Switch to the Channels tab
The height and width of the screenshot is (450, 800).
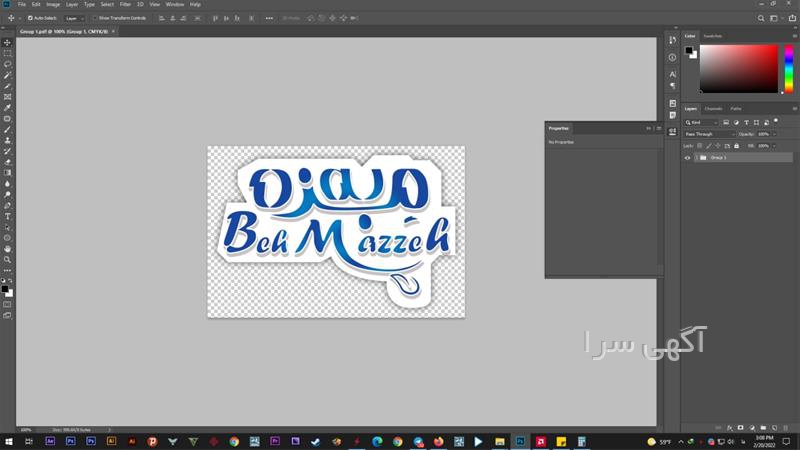pos(713,109)
